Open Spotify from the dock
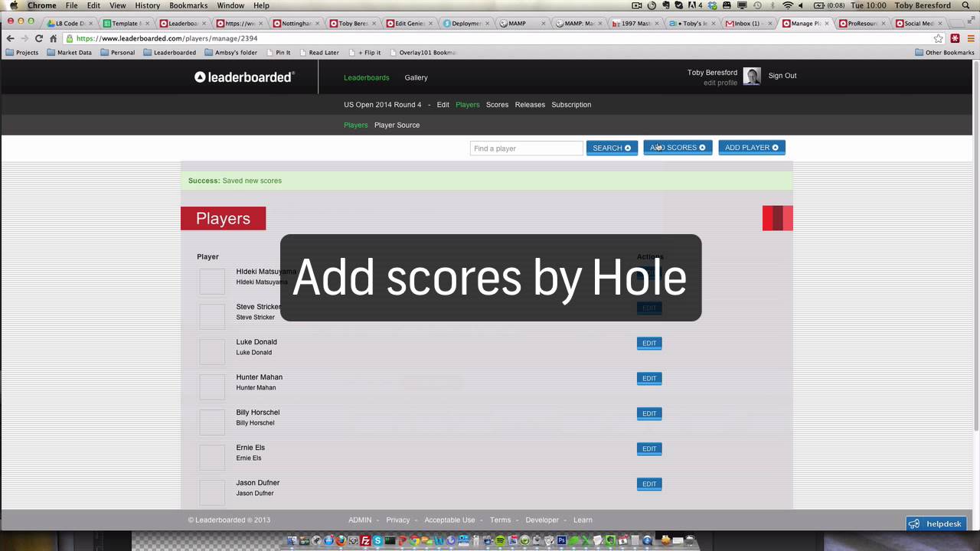Image resolution: width=980 pixels, height=551 pixels. pos(499,540)
